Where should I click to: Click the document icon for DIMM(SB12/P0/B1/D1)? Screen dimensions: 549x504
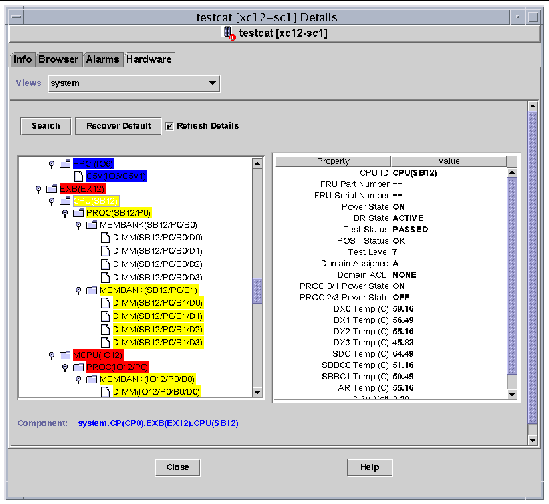tap(105, 316)
